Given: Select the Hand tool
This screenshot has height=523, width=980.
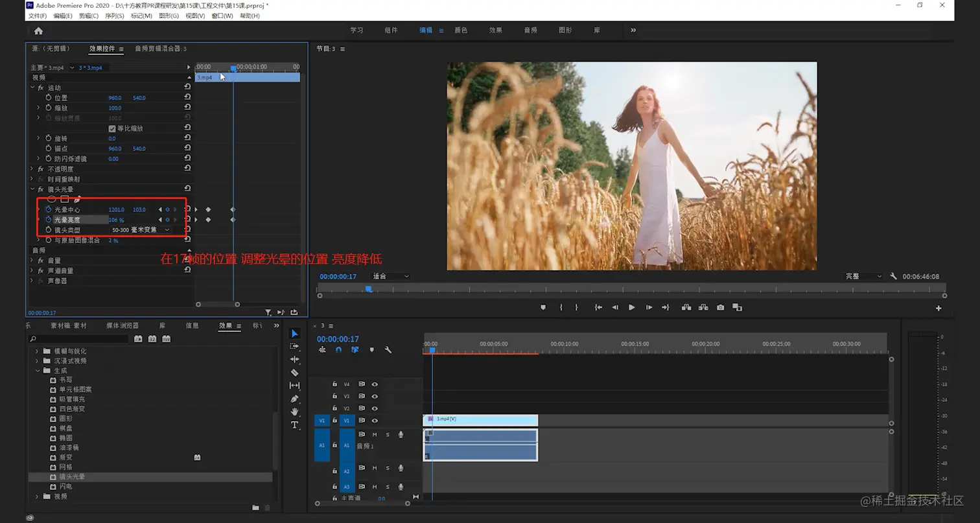Looking at the screenshot, I should coord(294,412).
